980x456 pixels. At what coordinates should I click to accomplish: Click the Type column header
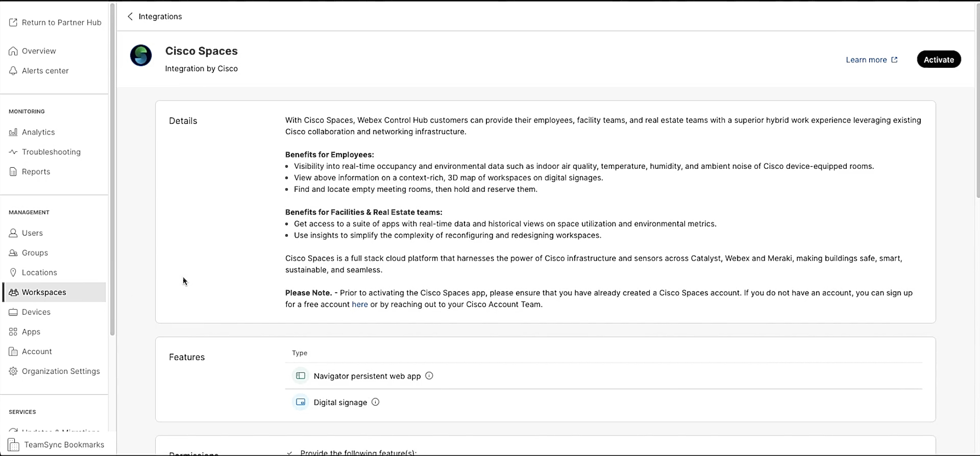tap(299, 353)
